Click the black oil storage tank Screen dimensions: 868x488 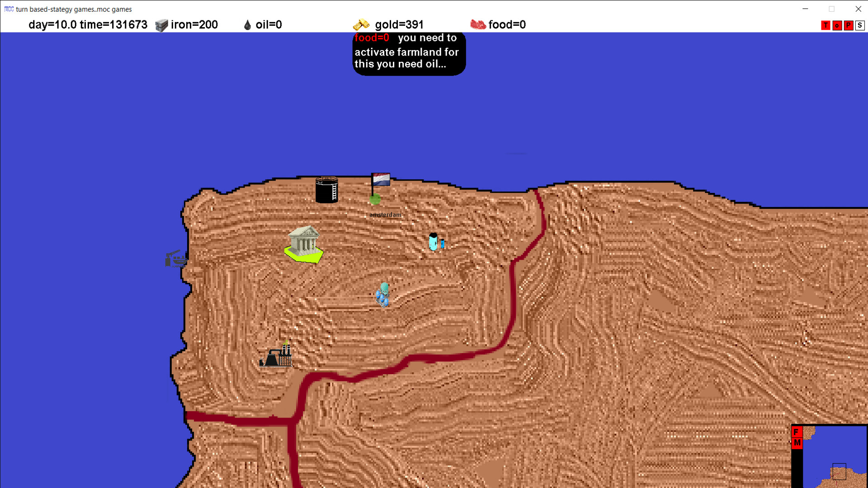[x=326, y=190]
